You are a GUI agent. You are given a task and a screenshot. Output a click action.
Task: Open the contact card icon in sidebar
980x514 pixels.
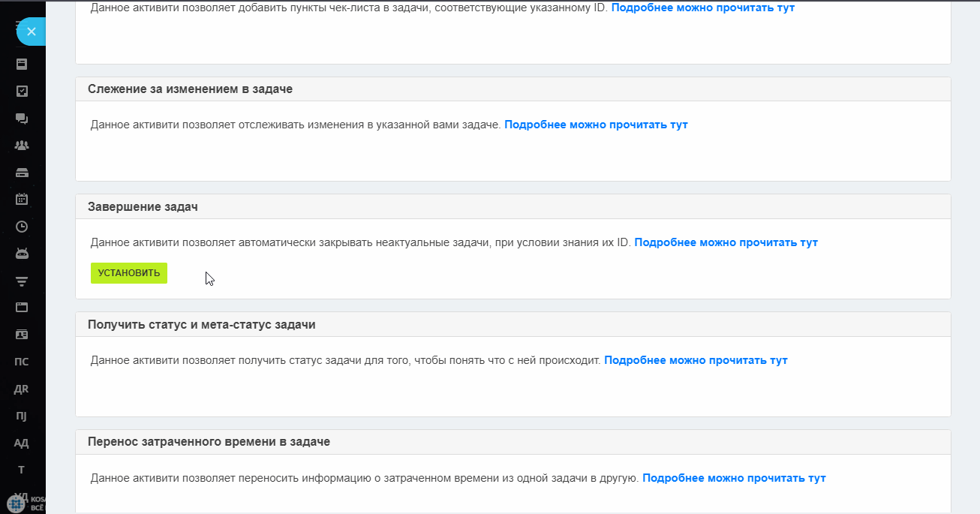tap(22, 334)
